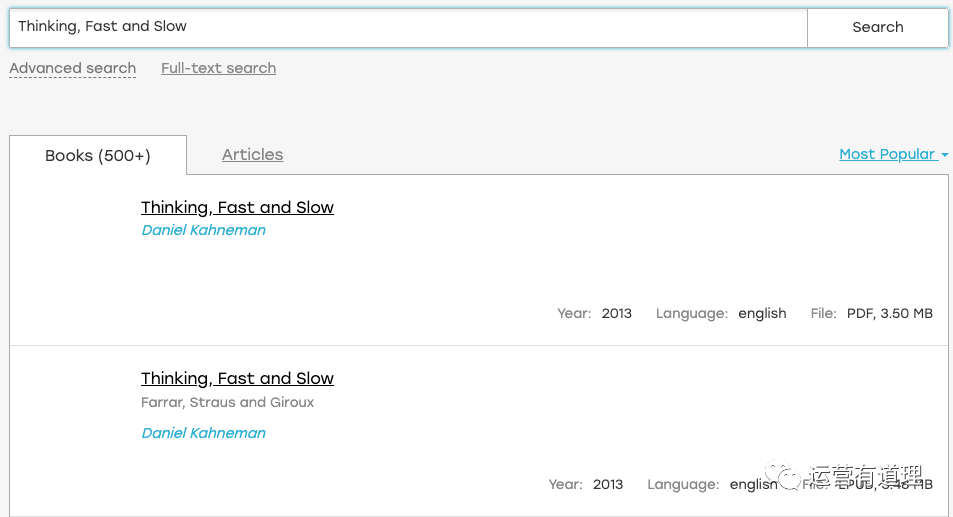Click Daniel Kahneman author under second result

(x=203, y=433)
